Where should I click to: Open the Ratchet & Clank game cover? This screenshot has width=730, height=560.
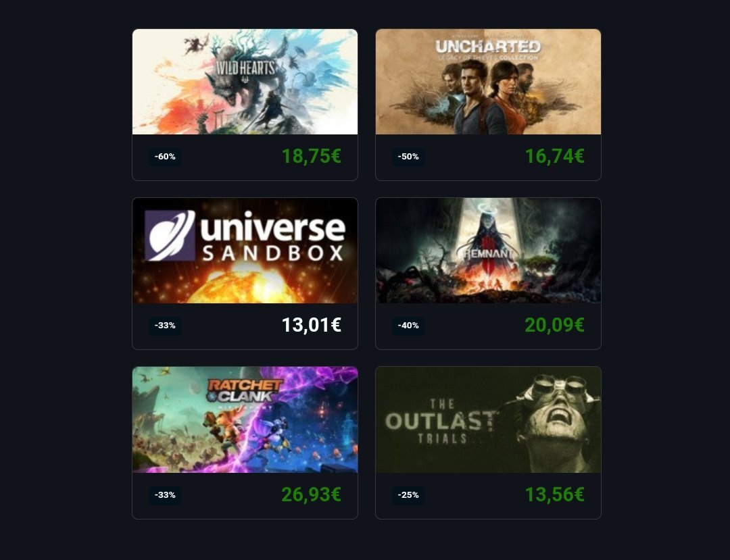pyautogui.click(x=245, y=419)
